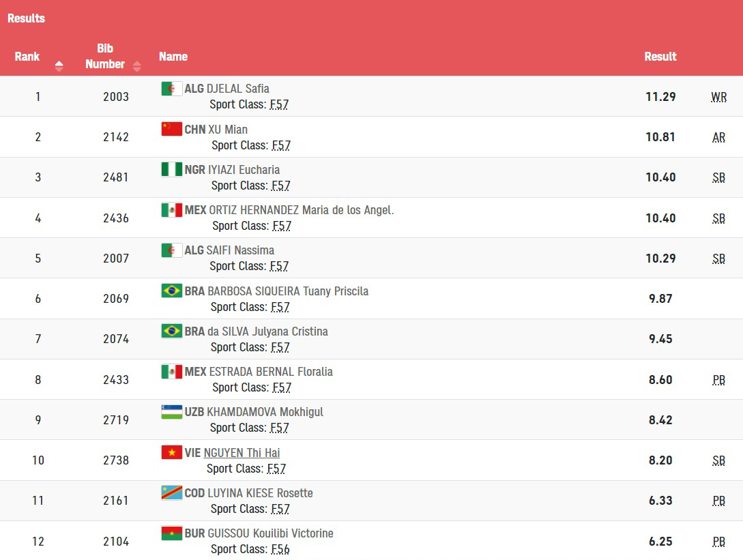Click Algeria flag next to DJELAL Safia
Viewport: 743px width, 560px height.
(171, 89)
